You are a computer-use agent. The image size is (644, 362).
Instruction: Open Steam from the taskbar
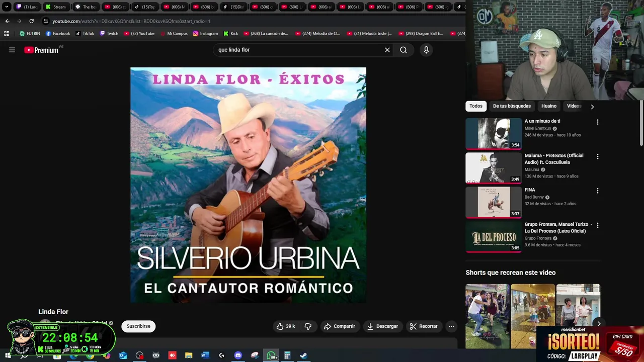point(303,355)
